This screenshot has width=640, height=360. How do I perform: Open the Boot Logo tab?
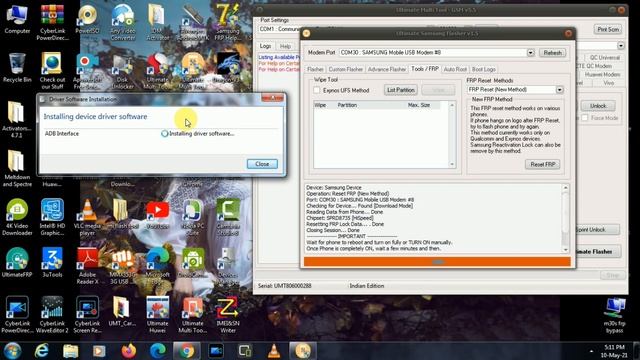483,69
